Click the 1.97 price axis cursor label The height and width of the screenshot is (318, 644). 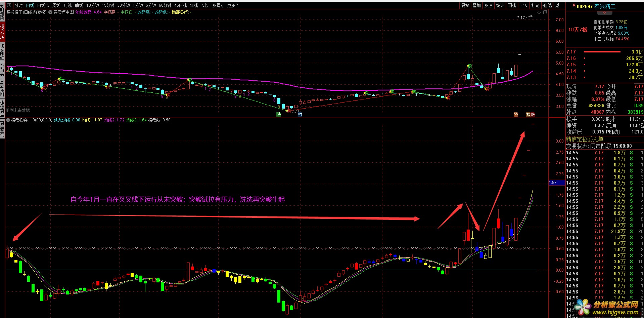point(557,183)
